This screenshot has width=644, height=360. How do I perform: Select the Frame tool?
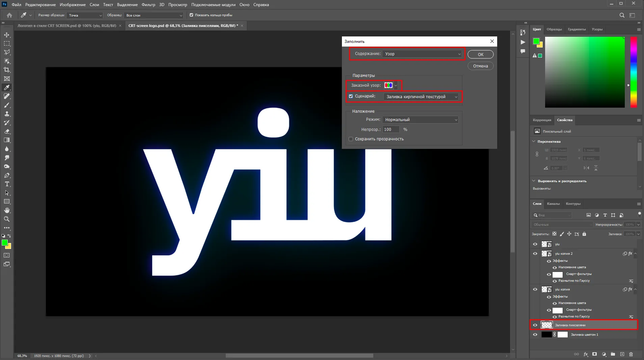7,79
